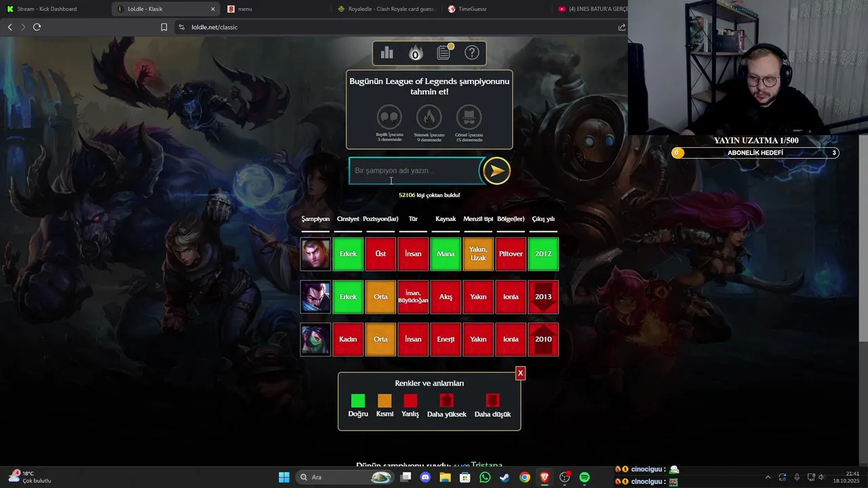This screenshot has height=488, width=868.
Task: Open Steam from the taskbar
Action: click(505, 477)
